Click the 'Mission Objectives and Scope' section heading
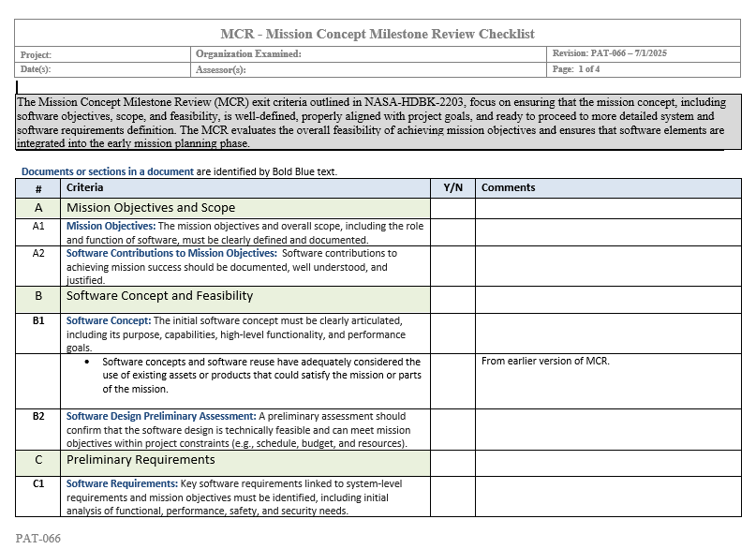The image size is (756, 549). (151, 208)
